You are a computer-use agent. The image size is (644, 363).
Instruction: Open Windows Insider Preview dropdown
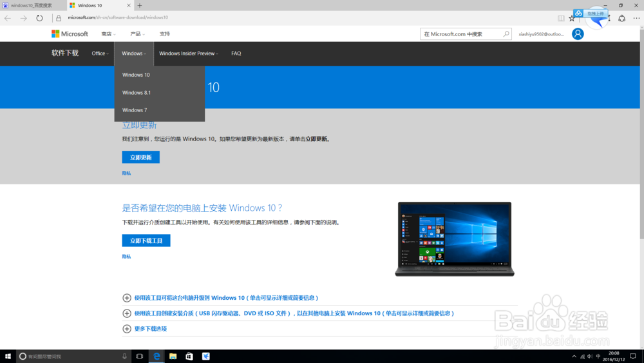click(x=189, y=54)
